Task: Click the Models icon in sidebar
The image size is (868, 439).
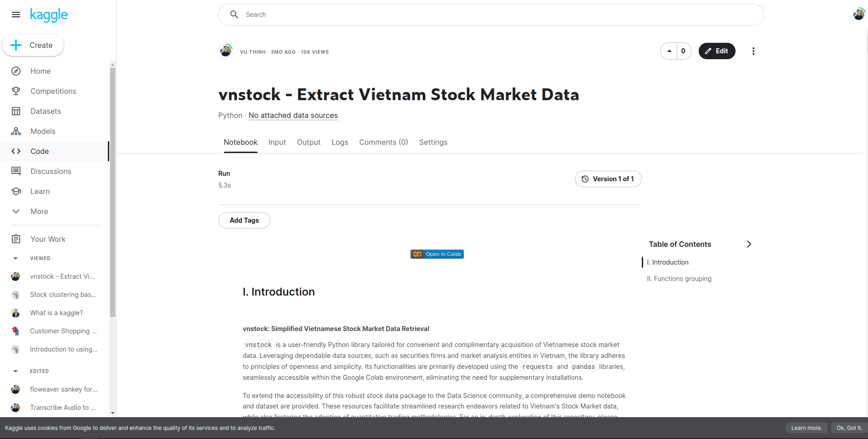Action: 16,131
